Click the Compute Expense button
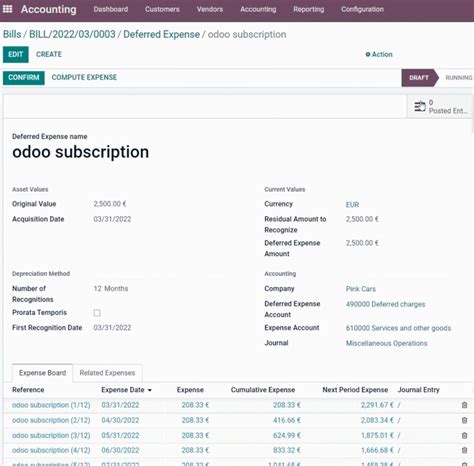The height and width of the screenshot is (466, 474). (x=84, y=78)
